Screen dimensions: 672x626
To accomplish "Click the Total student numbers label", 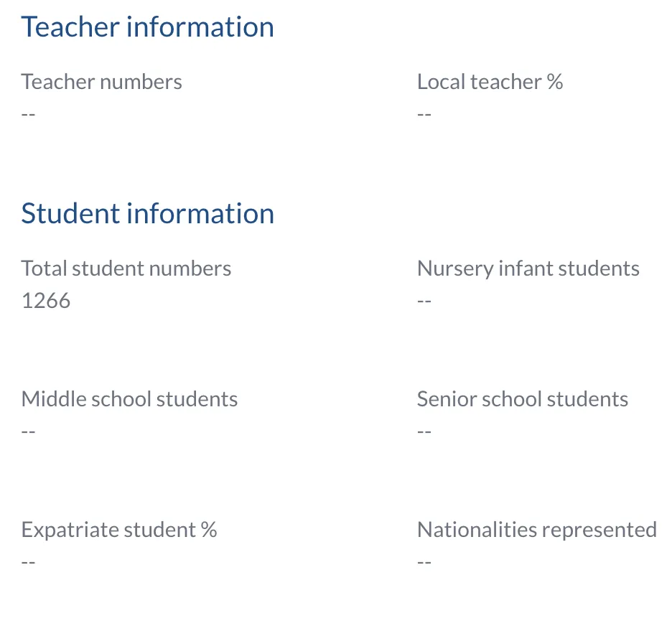I will (x=126, y=268).
